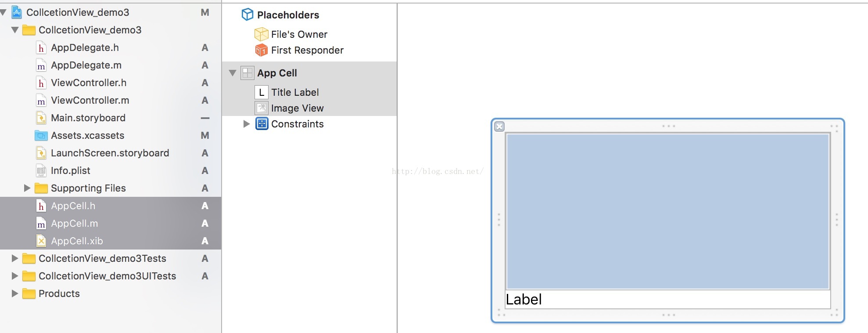Open Main.storyboard in the navigator

(x=88, y=118)
